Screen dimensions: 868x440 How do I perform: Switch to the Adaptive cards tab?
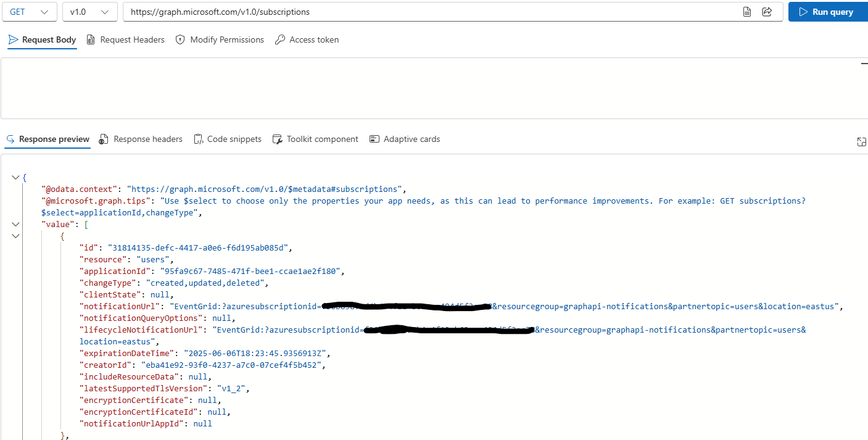[405, 139]
